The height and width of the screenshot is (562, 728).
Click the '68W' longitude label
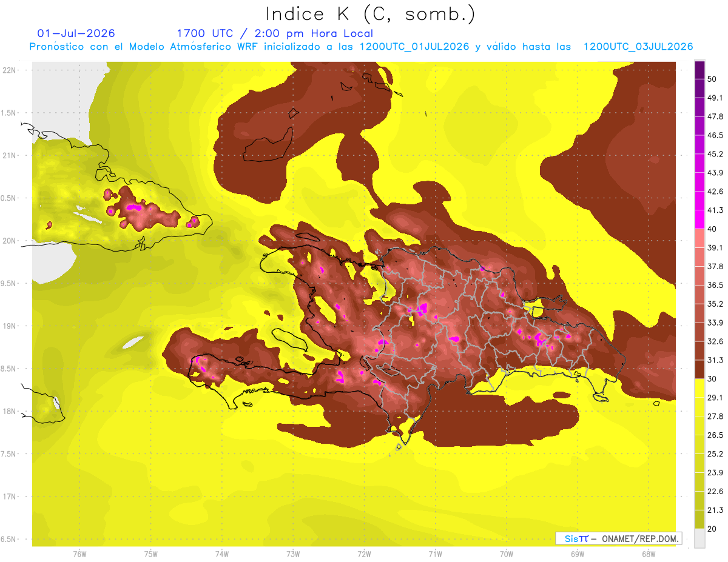click(649, 554)
